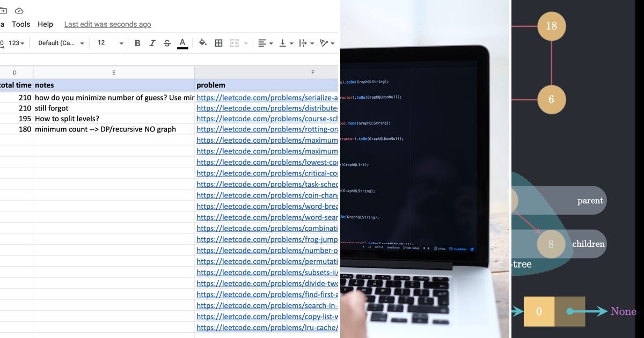The image size is (644, 338).
Task: Select the column E header
Action: click(113, 72)
